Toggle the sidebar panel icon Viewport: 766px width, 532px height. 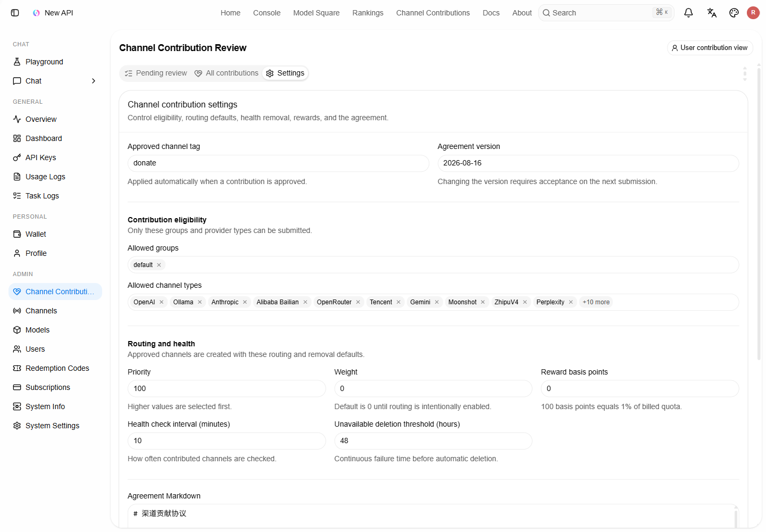(15, 13)
